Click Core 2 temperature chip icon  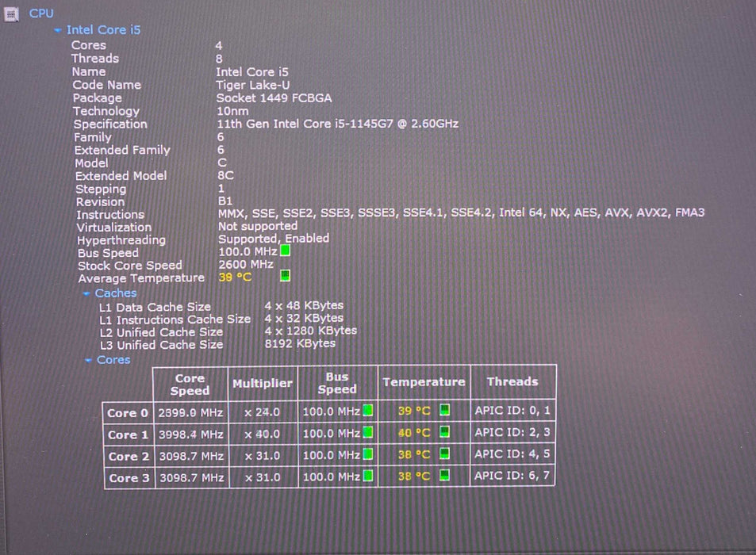[444, 454]
